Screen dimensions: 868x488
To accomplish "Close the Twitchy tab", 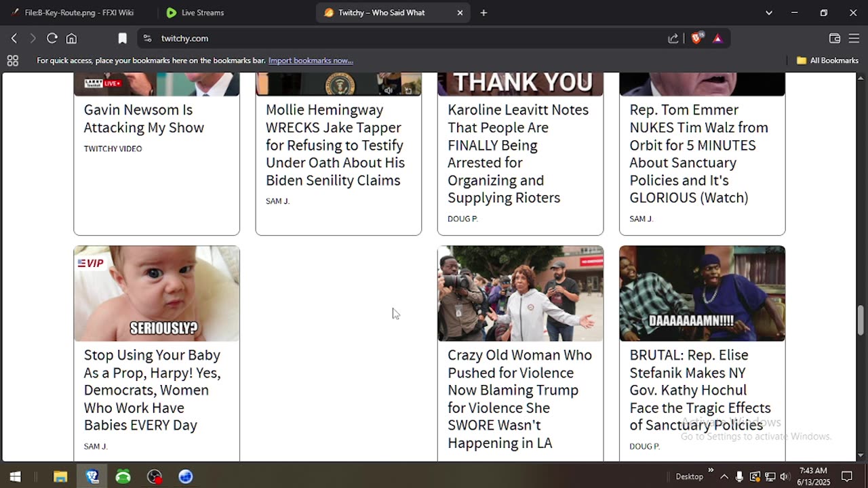I will pyautogui.click(x=460, y=13).
